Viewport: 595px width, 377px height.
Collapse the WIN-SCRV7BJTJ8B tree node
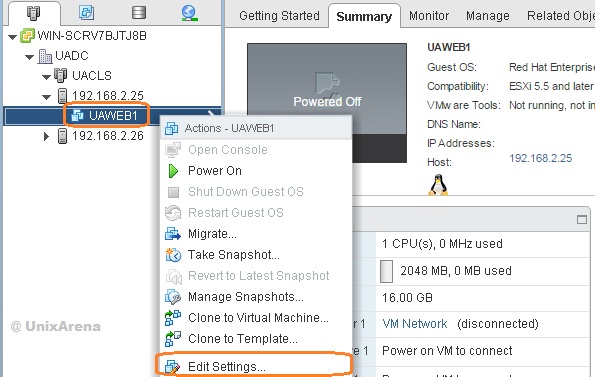click(12, 37)
